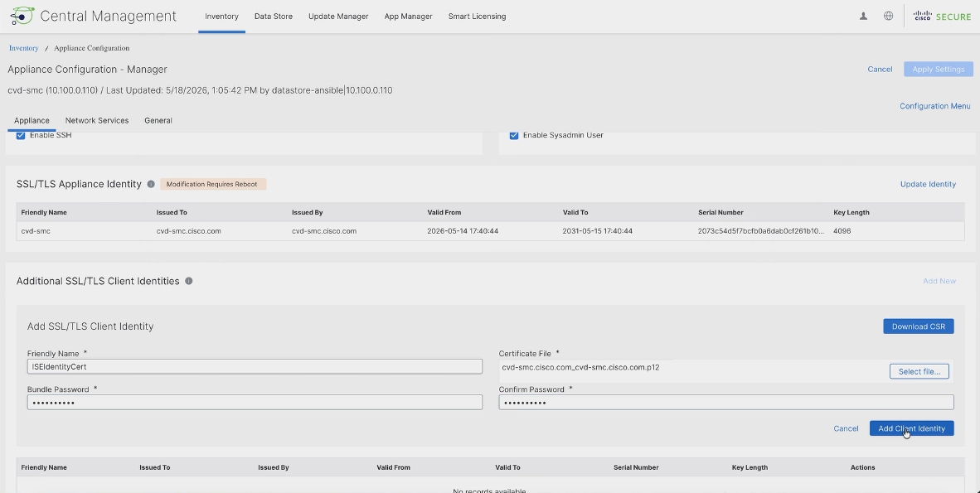Open the App Manager menu
The width and height of the screenshot is (980, 493).
tap(408, 17)
